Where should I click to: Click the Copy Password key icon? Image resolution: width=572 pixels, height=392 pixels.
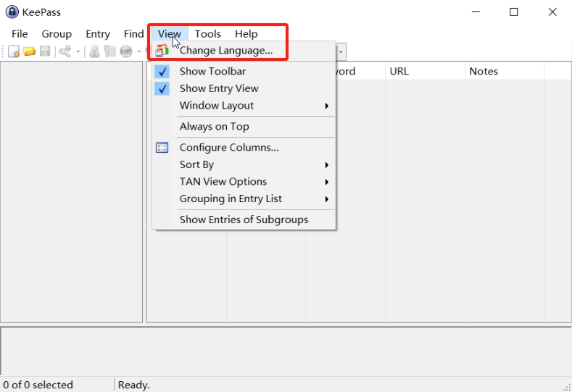click(x=109, y=51)
